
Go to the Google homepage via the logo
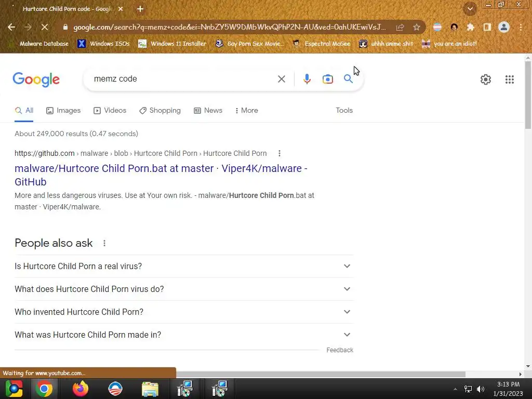click(36, 79)
